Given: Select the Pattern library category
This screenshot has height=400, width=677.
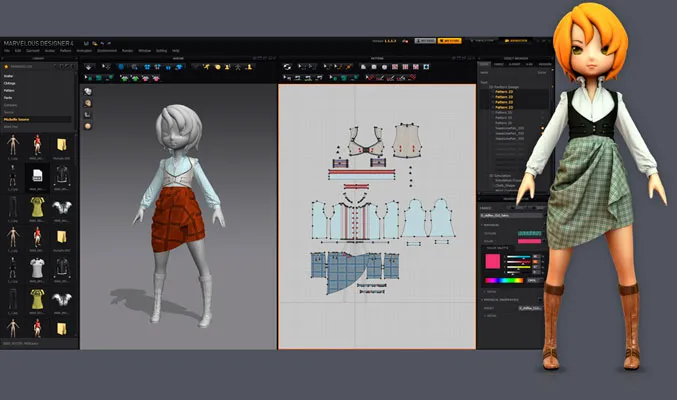Looking at the screenshot, I should tap(9, 90).
